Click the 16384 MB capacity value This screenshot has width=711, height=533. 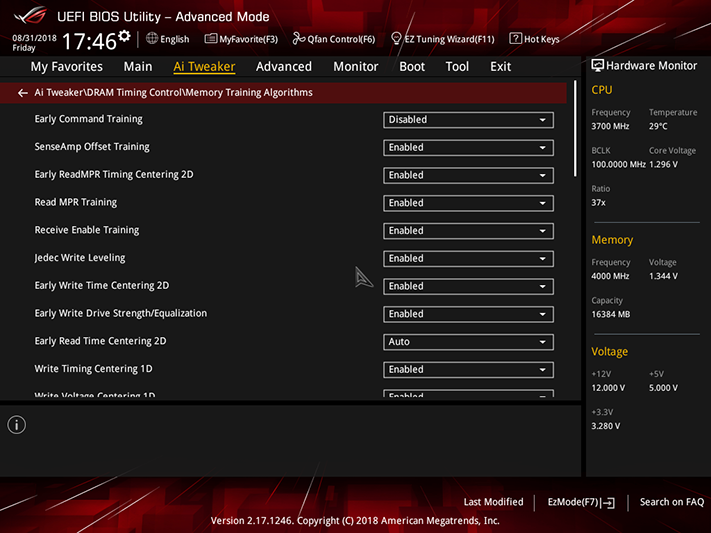(610, 314)
